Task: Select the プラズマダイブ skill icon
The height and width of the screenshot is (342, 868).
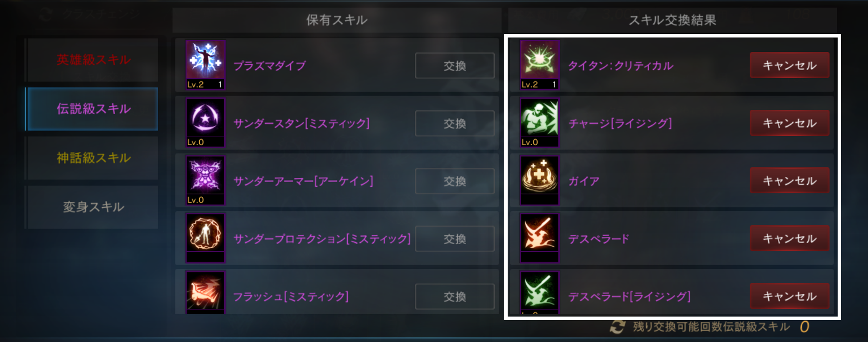Action: (205, 65)
